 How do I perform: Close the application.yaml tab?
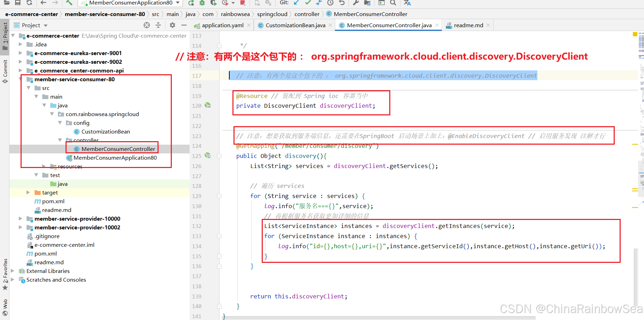tap(249, 25)
